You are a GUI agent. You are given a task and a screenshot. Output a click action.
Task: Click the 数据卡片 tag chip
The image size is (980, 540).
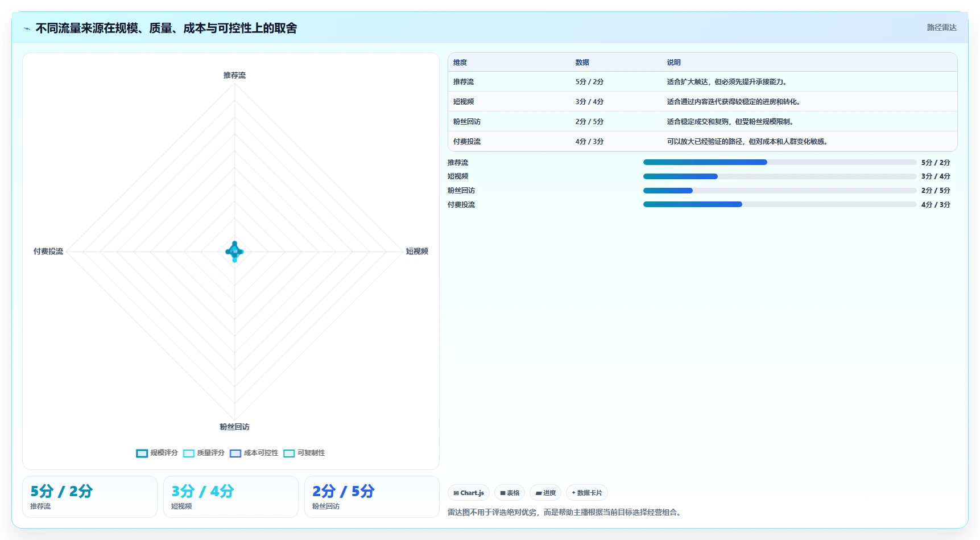tap(587, 493)
